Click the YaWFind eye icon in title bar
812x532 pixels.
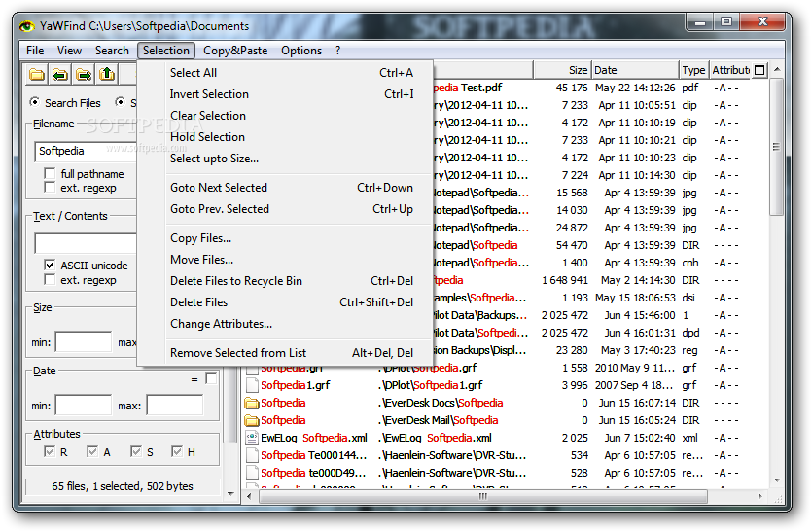click(x=27, y=26)
